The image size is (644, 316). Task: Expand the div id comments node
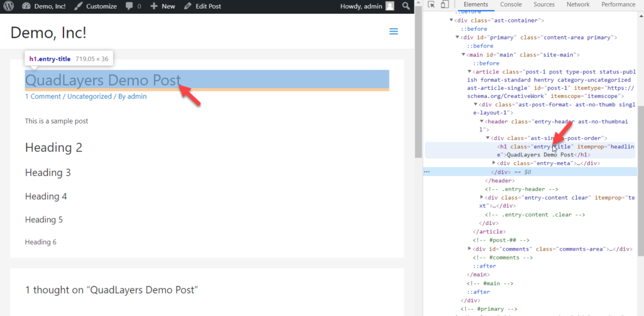469,249
